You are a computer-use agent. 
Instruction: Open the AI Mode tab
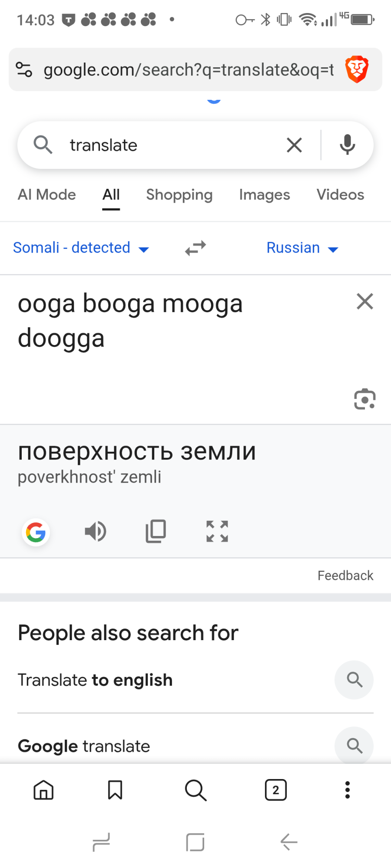(47, 195)
